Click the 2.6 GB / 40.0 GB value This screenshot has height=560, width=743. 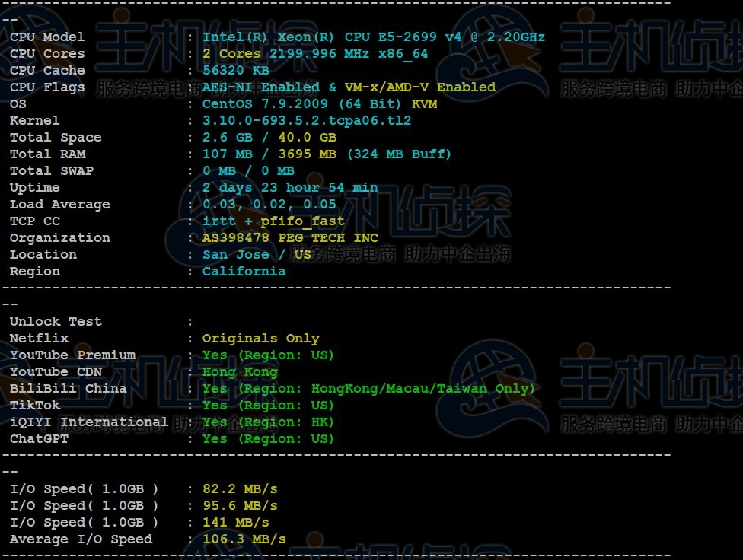tap(269, 138)
